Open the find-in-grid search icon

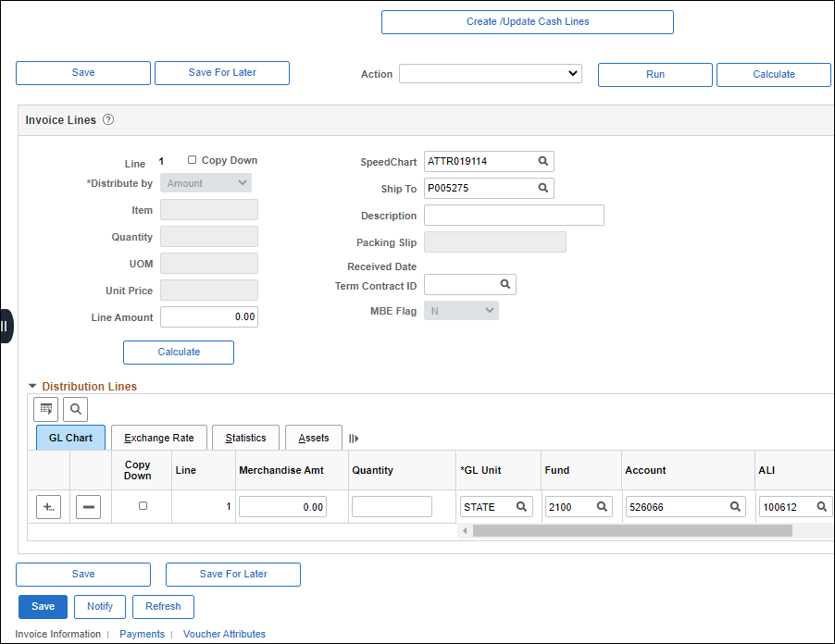click(75, 409)
